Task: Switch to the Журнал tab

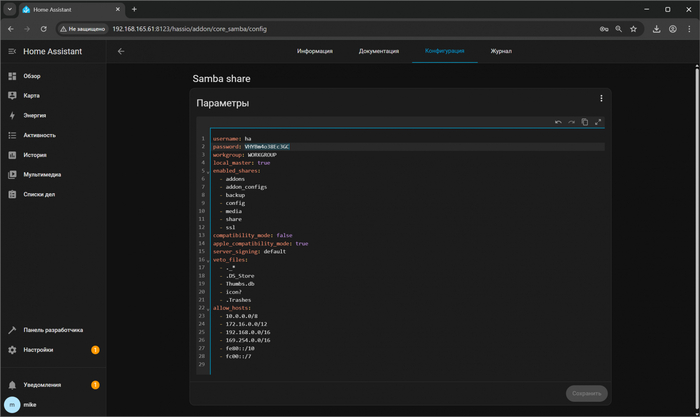Action: click(x=501, y=51)
